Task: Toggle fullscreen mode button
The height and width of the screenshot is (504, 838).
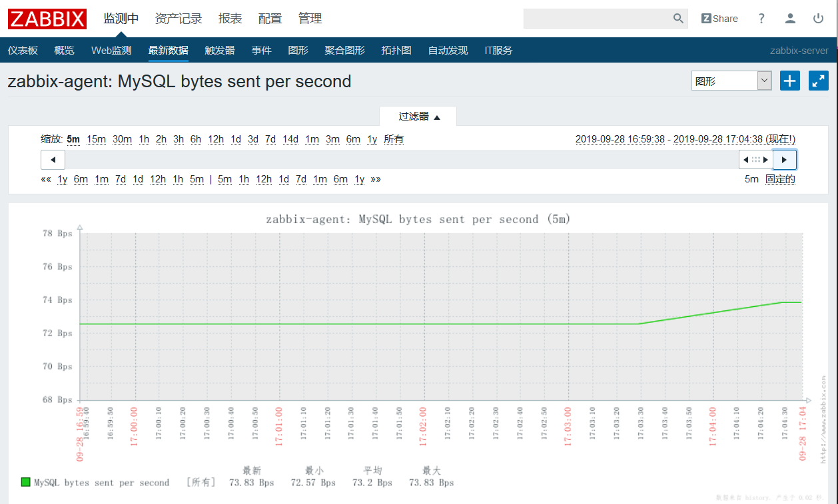Action: 818,81
